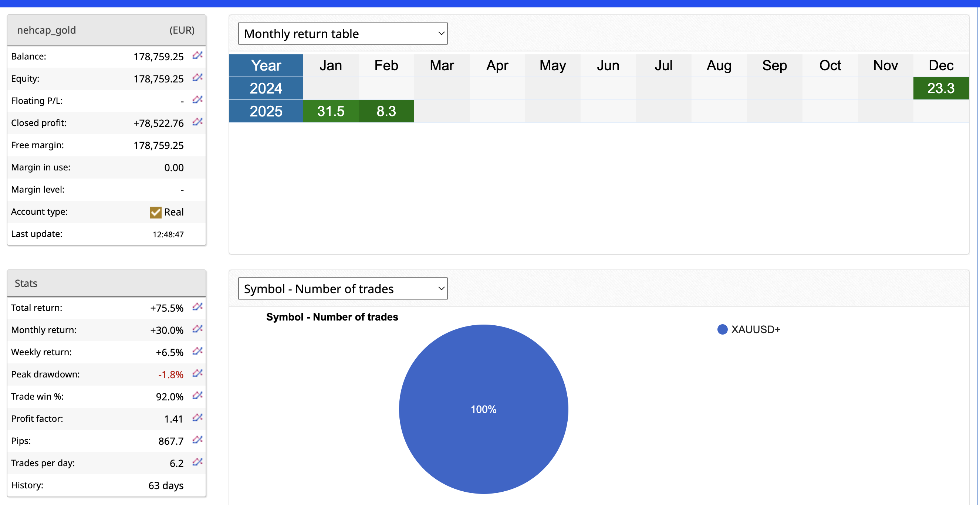980x505 pixels.
Task: Click the December 2024 return cell 23.3
Action: pos(940,89)
